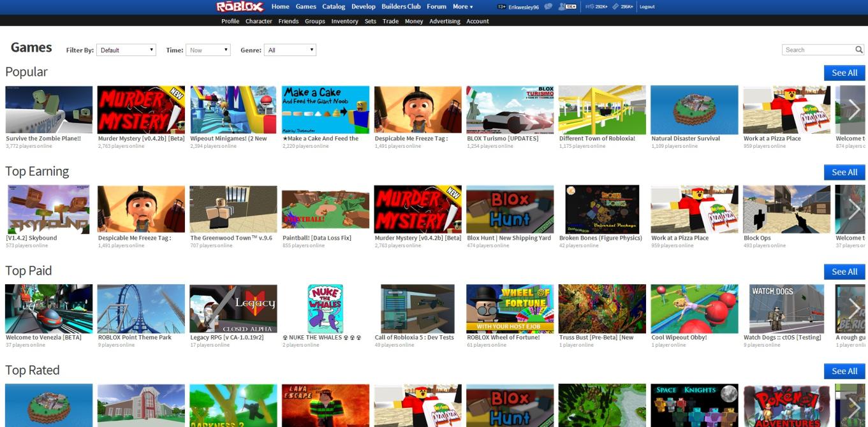Click the Logout link
868x427 pixels.
click(x=647, y=6)
